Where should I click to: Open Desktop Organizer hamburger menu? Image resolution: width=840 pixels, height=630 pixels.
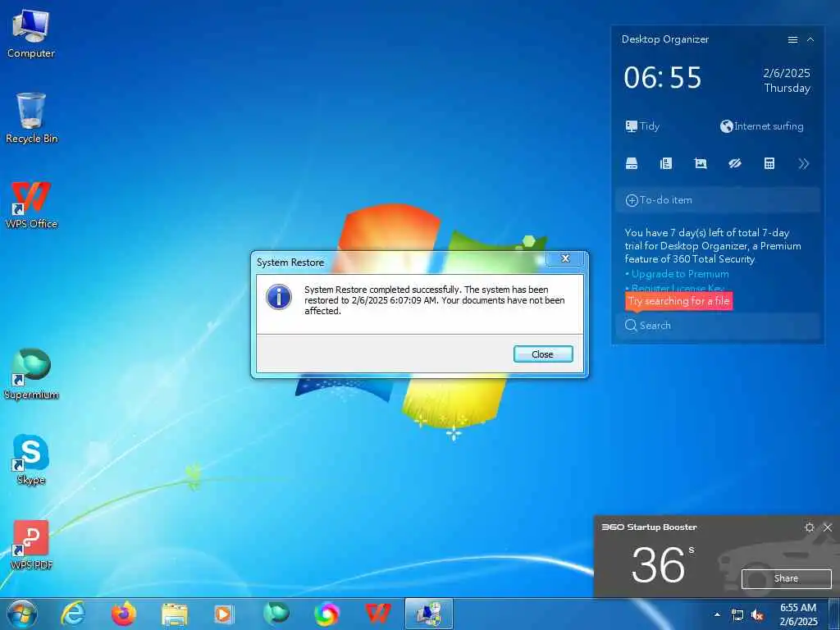pos(792,39)
